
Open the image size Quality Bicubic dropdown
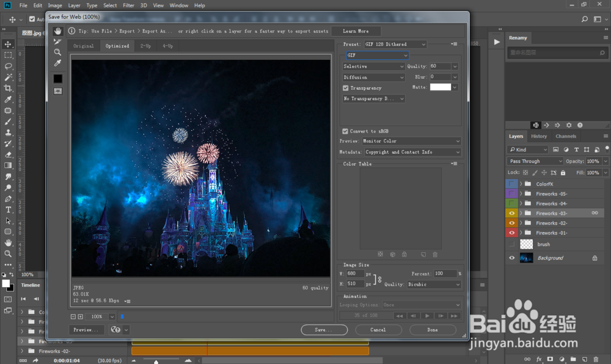point(434,284)
